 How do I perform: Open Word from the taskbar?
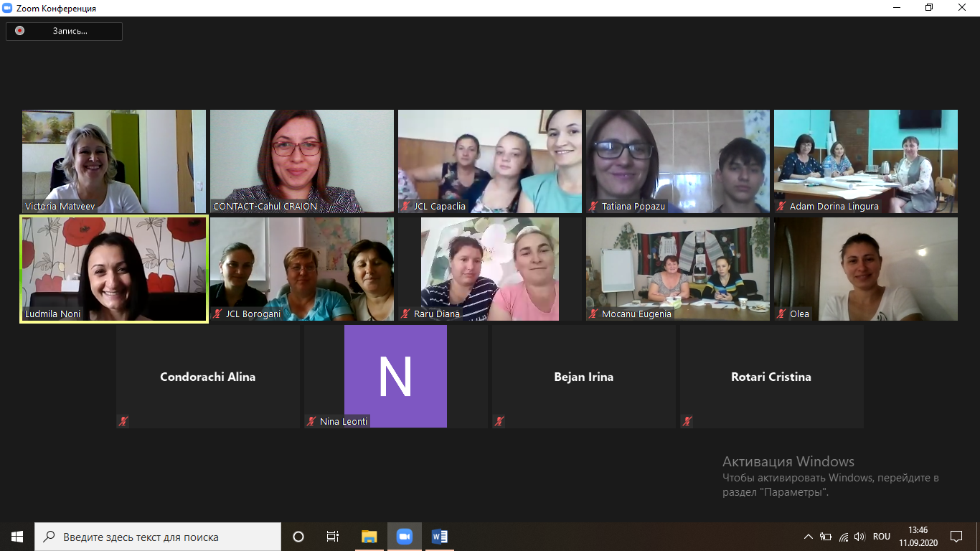click(x=440, y=537)
